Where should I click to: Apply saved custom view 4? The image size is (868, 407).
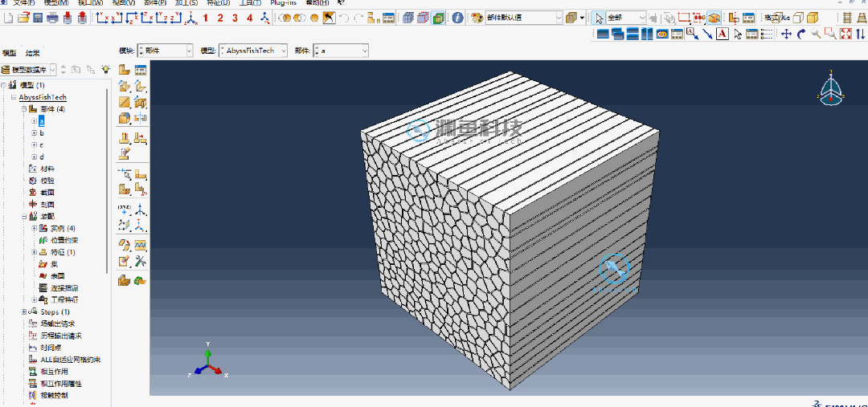pos(250,18)
